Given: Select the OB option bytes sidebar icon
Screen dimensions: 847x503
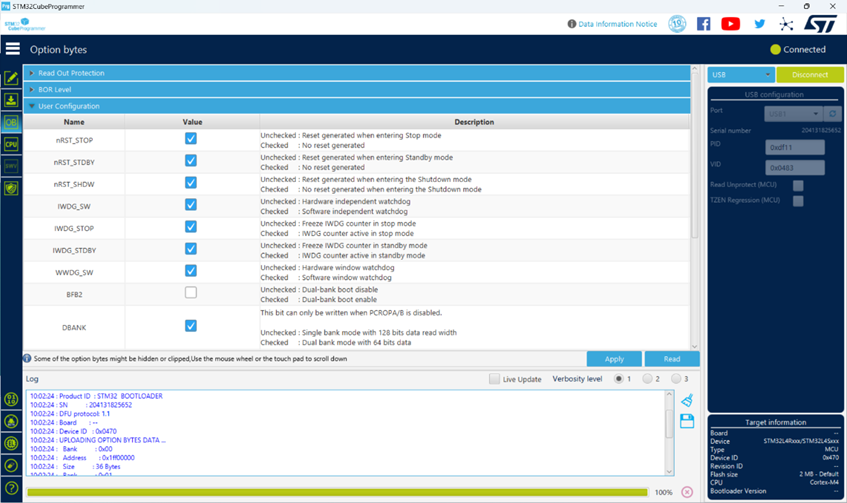Looking at the screenshot, I should click(11, 123).
